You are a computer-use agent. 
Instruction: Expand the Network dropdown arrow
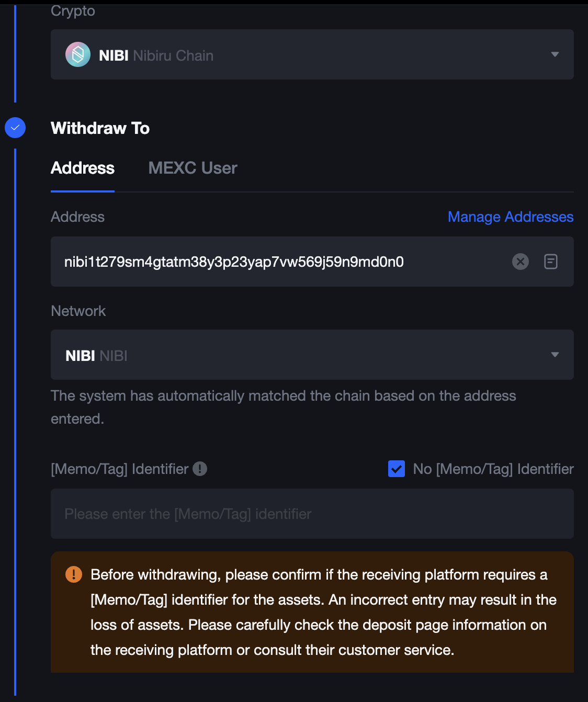coord(555,355)
